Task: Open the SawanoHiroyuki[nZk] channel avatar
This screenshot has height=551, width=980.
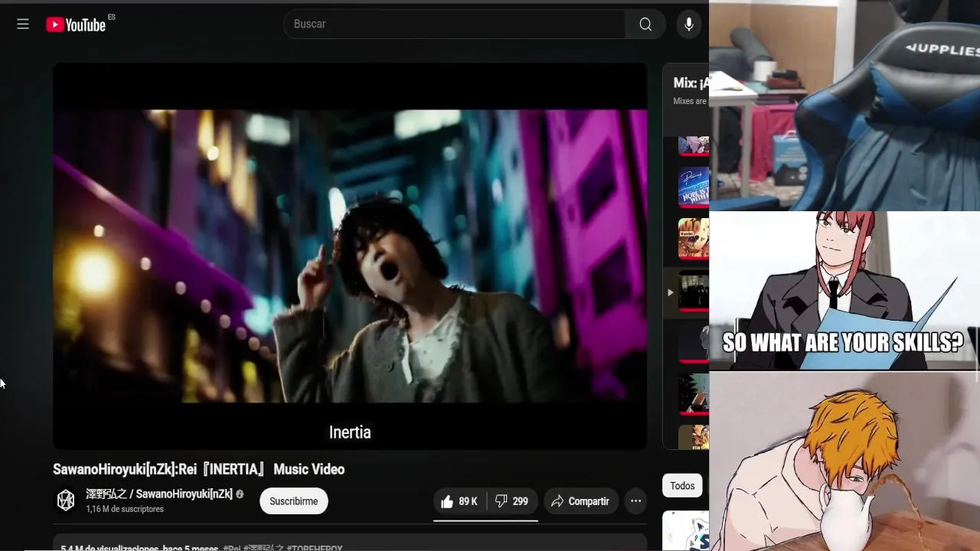Action: (66, 500)
